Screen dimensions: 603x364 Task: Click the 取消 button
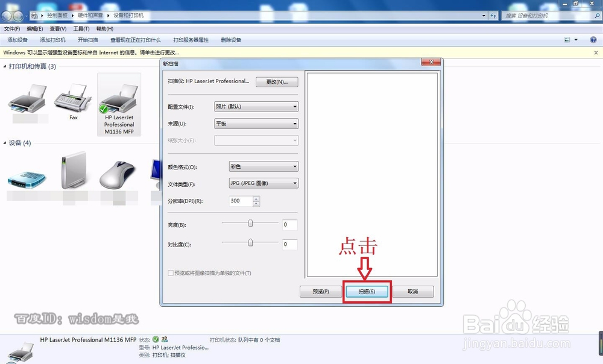pyautogui.click(x=413, y=291)
